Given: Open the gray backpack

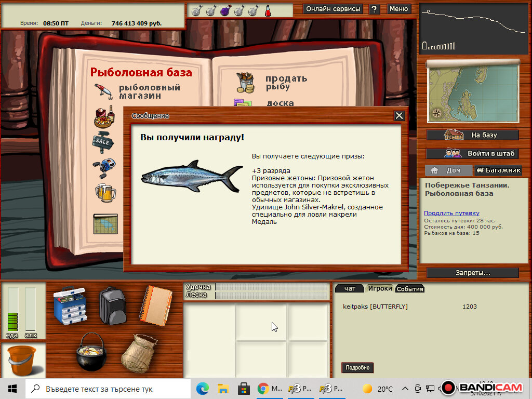Looking at the screenshot, I should (113, 305).
